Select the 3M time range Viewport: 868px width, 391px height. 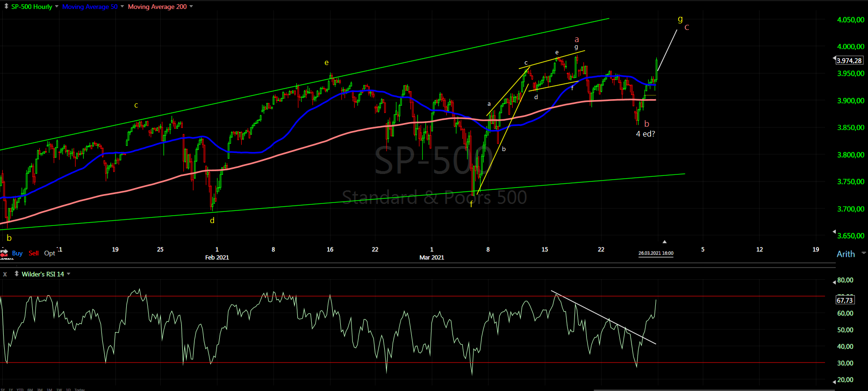click(x=40, y=389)
